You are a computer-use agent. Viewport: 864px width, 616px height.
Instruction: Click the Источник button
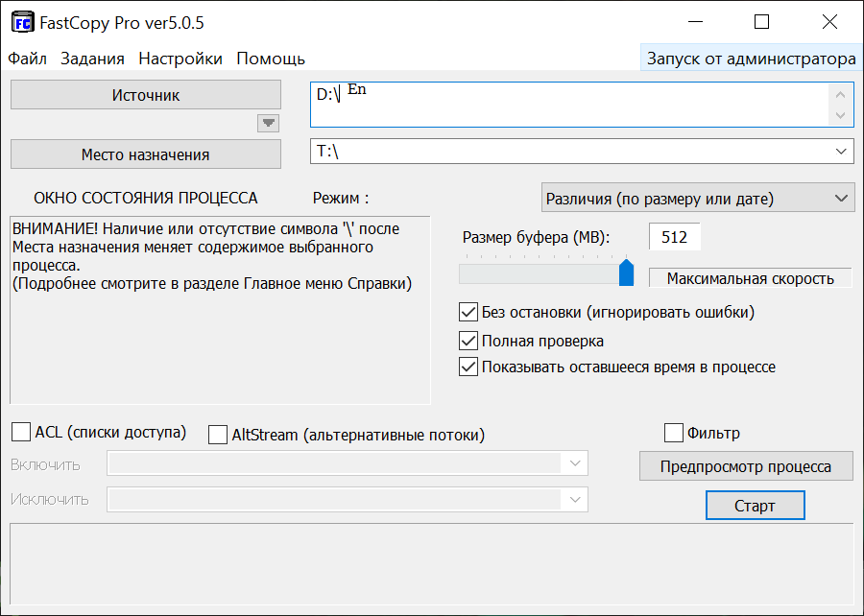coord(146,95)
